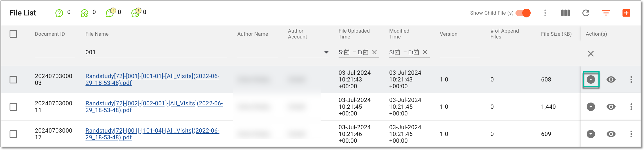Sort by Document ID column header
The image size is (644, 150).
point(50,34)
